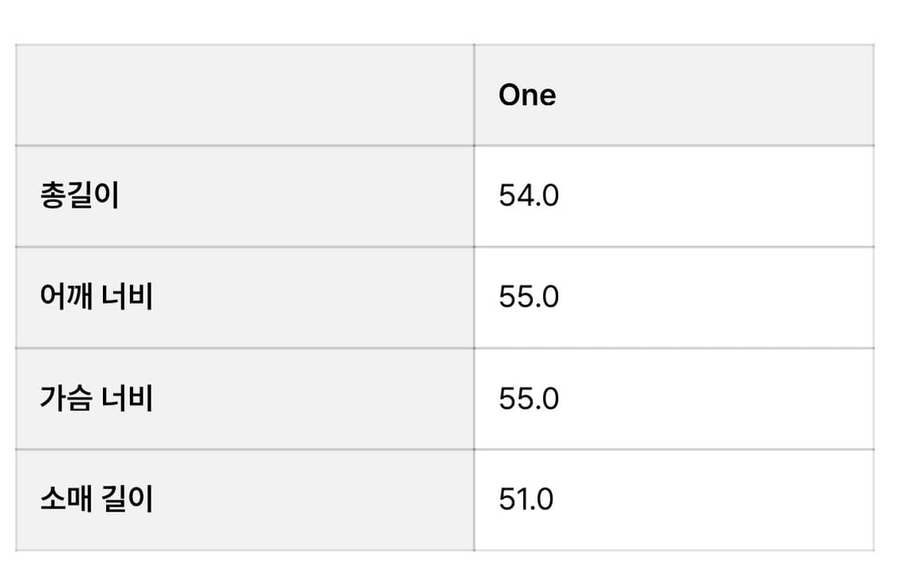
Task: Select the text "어깨 너비" in first column
Action: (96, 296)
